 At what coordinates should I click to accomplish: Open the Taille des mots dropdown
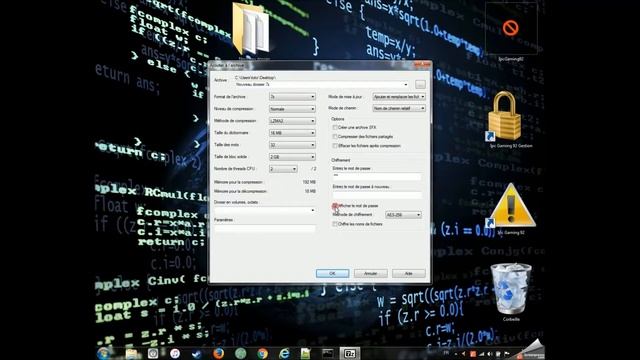[x=292, y=145]
